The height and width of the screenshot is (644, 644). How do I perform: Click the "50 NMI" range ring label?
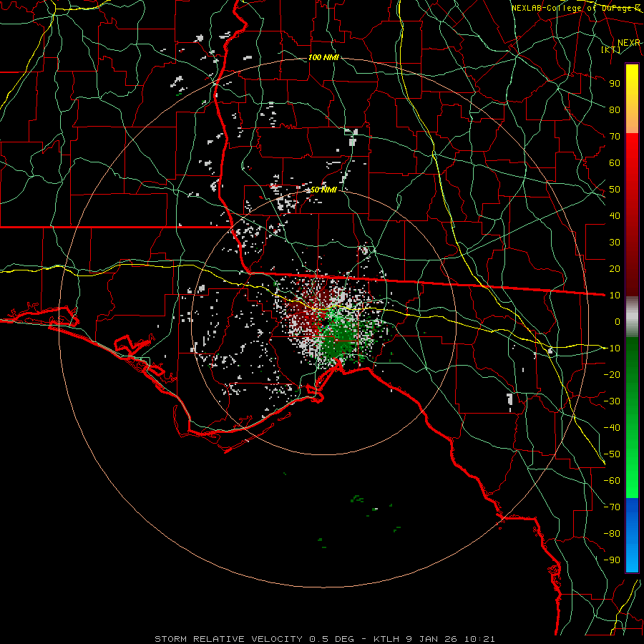323,190
